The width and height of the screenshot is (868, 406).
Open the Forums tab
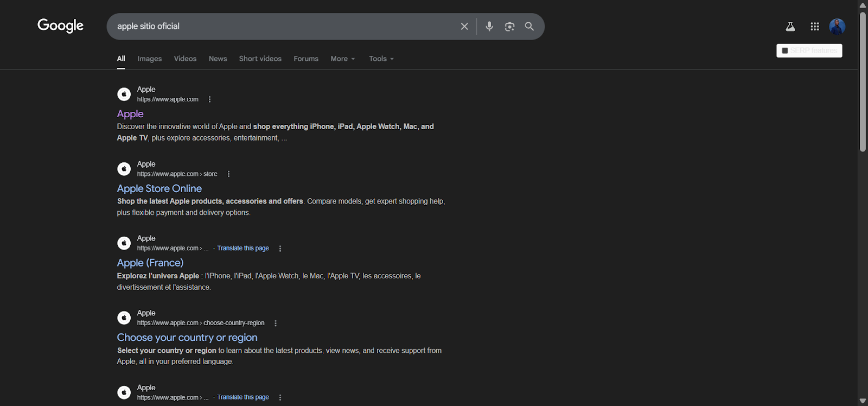[306, 59]
